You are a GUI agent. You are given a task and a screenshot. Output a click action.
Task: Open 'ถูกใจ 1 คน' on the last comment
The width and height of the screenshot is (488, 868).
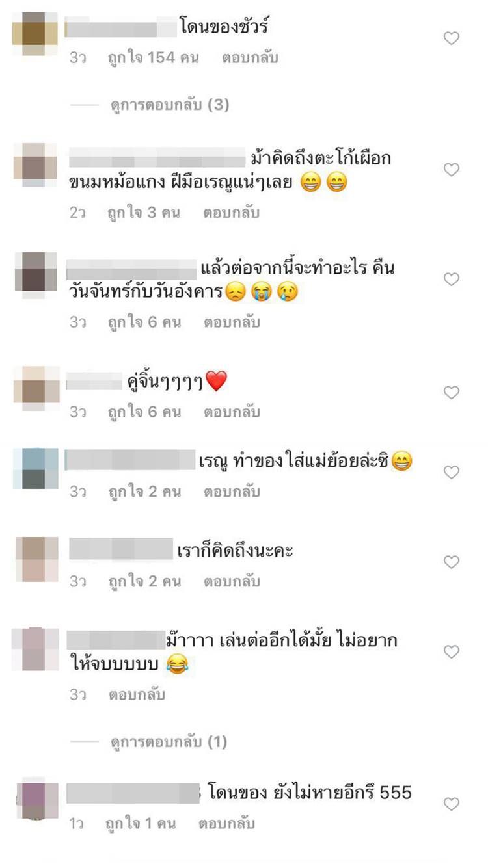click(141, 824)
